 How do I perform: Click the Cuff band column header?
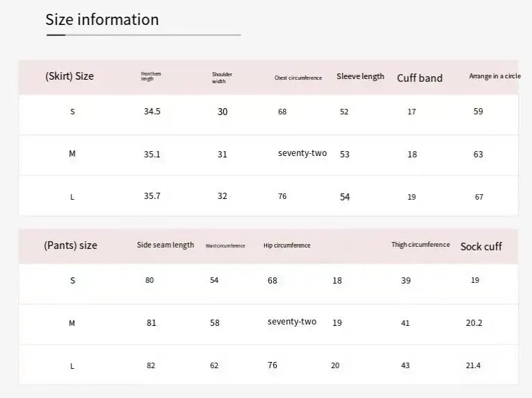pos(420,78)
